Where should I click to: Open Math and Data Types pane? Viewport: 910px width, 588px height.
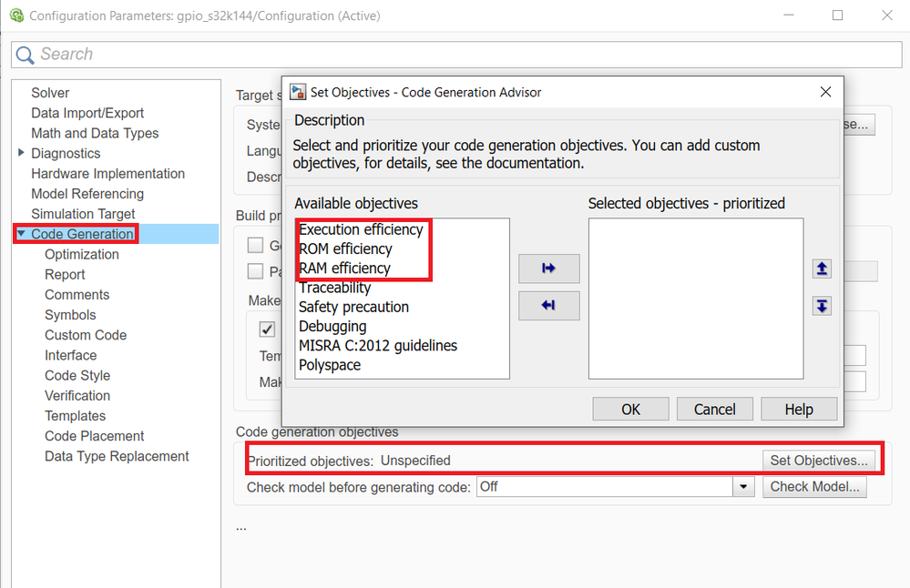[x=95, y=134]
